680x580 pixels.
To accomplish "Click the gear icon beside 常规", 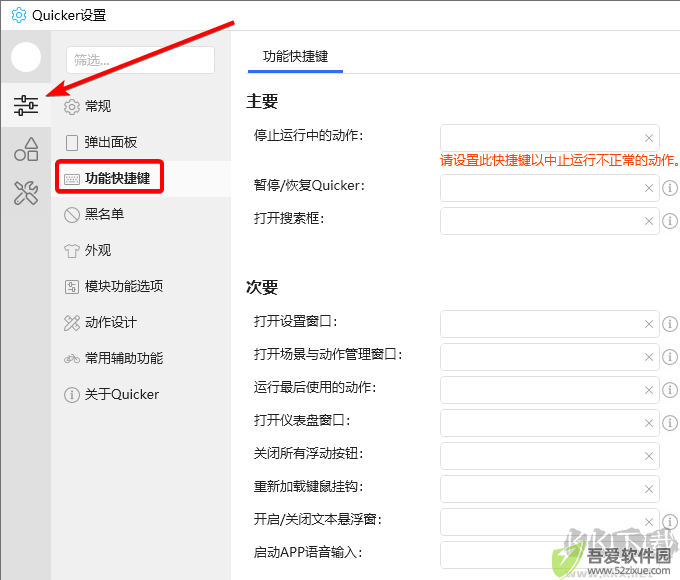I will [72, 106].
